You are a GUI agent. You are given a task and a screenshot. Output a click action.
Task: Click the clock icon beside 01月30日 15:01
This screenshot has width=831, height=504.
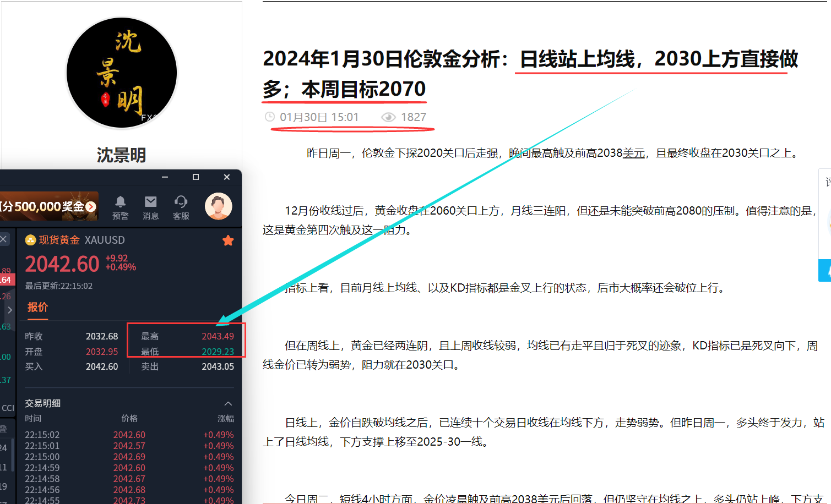(270, 117)
